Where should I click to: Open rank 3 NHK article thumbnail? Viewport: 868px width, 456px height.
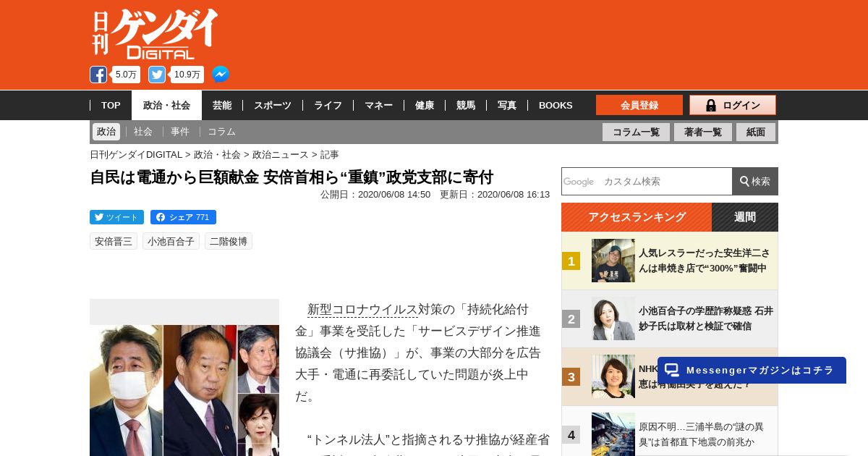613,376
